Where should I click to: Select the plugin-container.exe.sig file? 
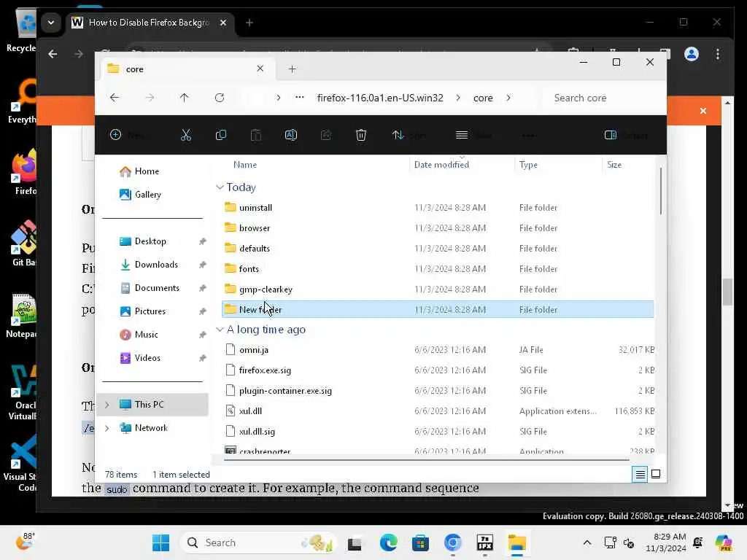[438, 391]
